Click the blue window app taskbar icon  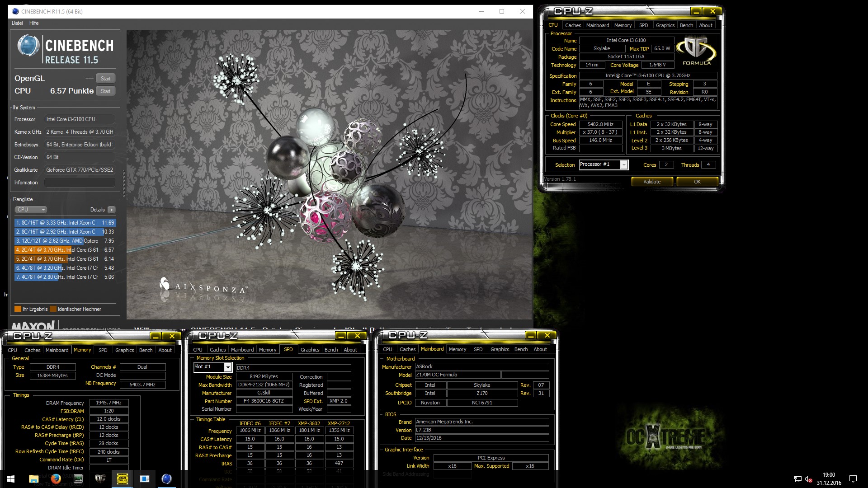click(x=144, y=479)
